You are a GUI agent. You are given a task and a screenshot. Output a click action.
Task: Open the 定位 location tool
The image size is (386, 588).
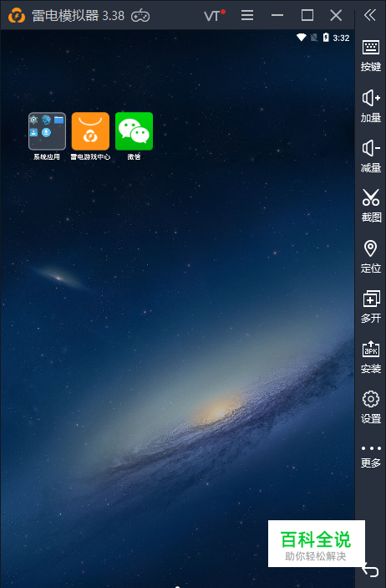coord(371,257)
